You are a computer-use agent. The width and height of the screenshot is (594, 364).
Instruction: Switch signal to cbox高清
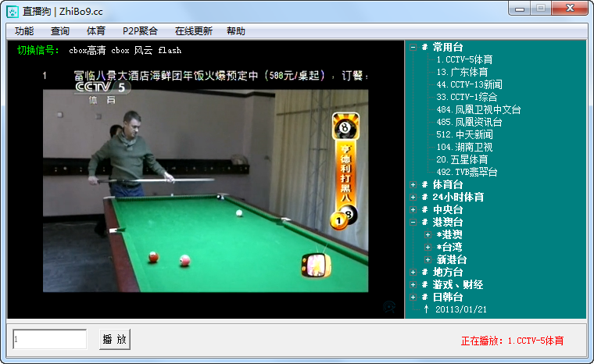click(87, 50)
